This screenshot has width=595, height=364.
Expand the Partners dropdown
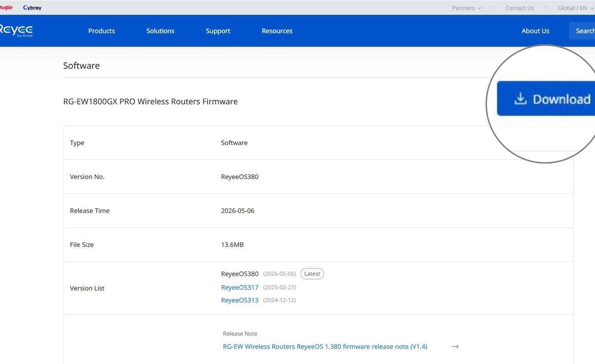[x=467, y=8]
